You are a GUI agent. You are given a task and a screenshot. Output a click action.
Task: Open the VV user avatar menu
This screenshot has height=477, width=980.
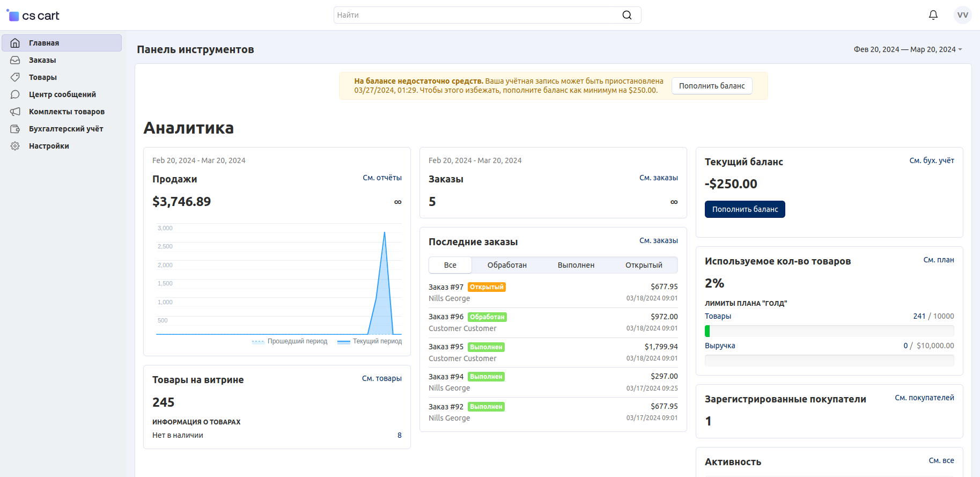click(962, 15)
